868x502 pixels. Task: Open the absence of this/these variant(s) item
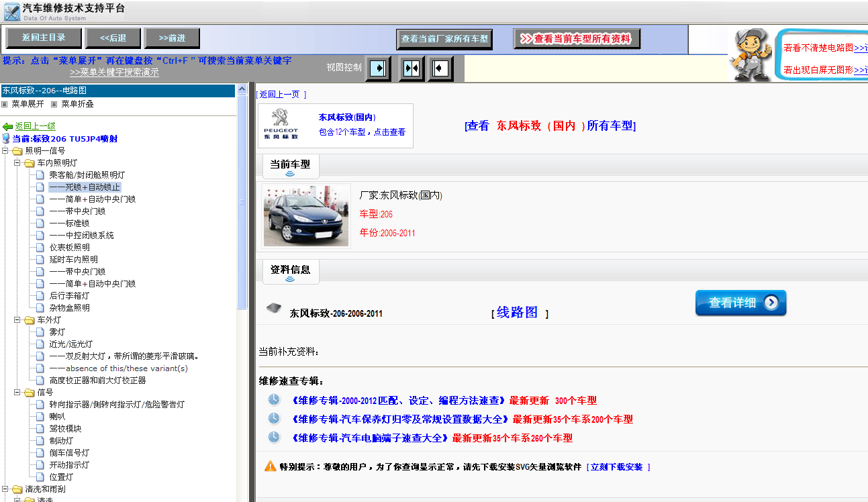[118, 368]
